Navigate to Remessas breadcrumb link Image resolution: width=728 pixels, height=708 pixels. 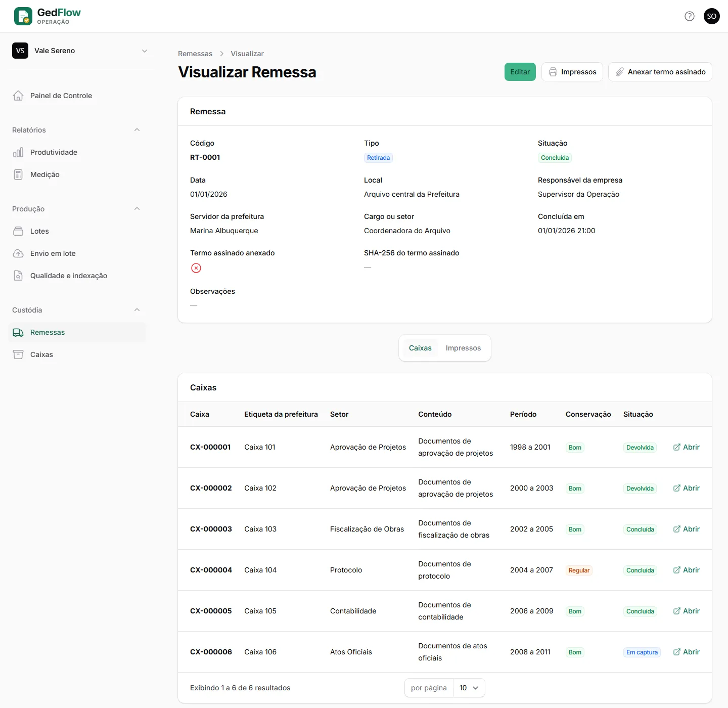point(195,54)
